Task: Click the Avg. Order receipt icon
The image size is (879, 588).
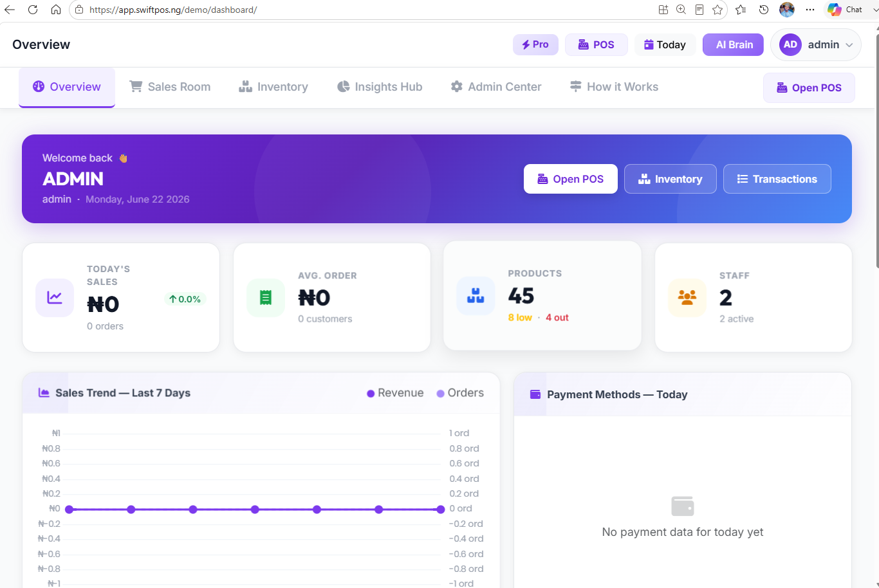Action: click(266, 298)
